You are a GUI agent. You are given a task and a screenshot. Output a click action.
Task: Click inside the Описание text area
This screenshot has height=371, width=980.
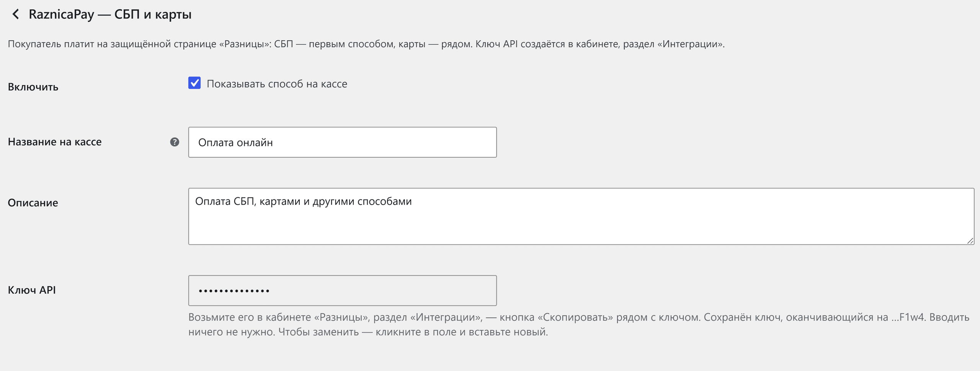click(581, 216)
